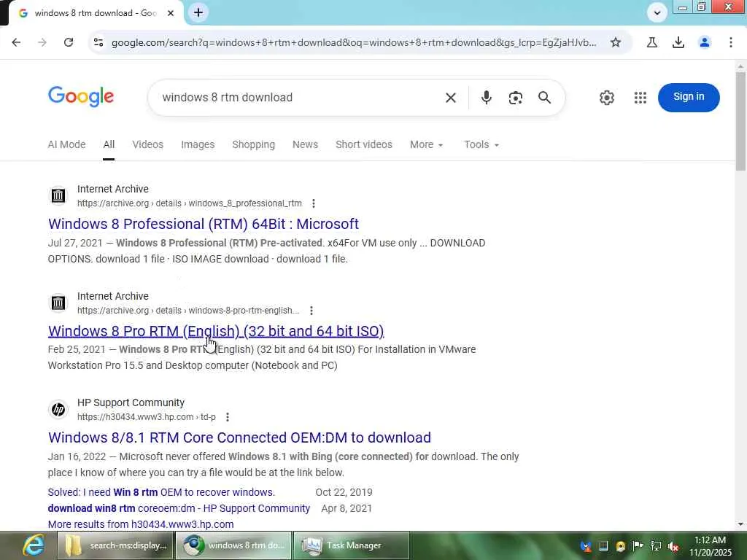Click the Sign in button
The width and height of the screenshot is (747, 560).
[x=689, y=97]
